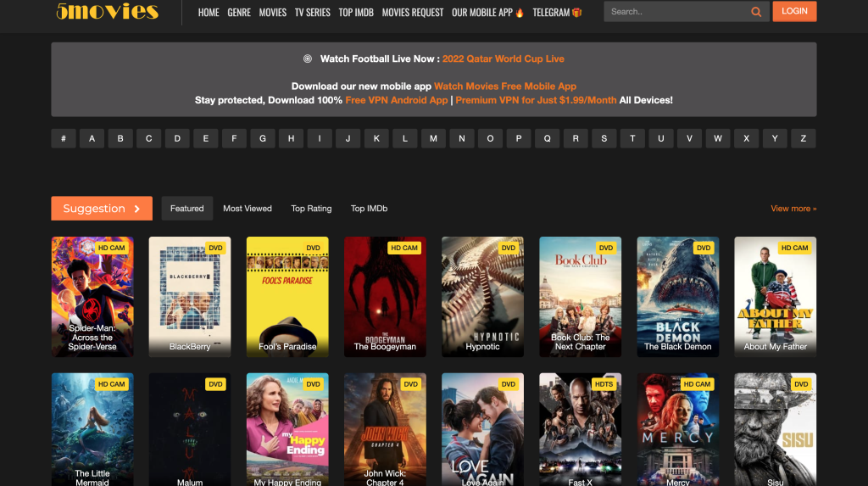This screenshot has height=486, width=868.
Task: Open The Boogeyman poster
Action: tap(386, 297)
